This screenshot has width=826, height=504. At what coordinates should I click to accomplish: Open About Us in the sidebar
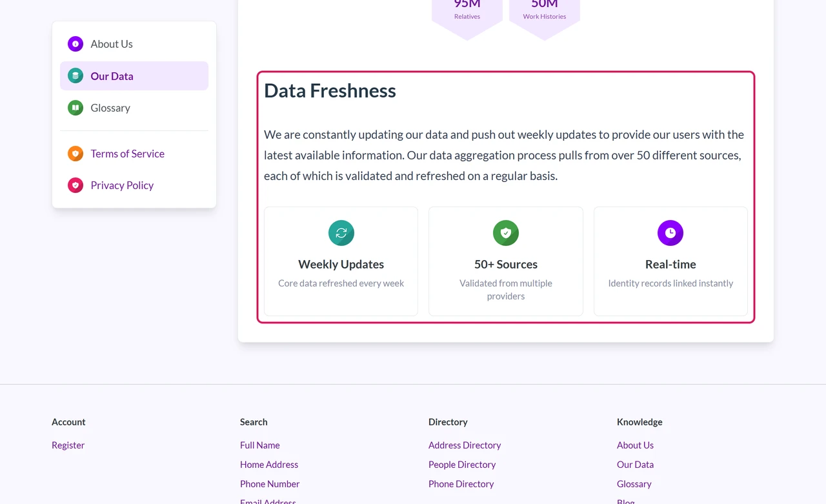[x=134, y=44]
